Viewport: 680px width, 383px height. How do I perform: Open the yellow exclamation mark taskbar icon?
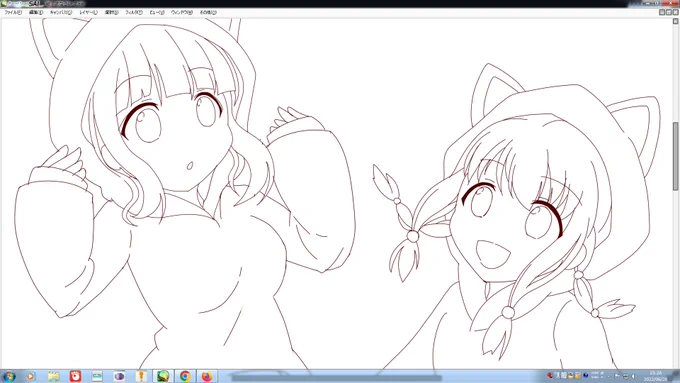141,376
